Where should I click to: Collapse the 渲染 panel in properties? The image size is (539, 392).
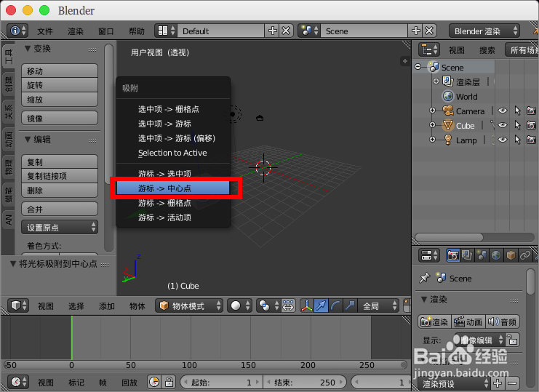[424, 299]
